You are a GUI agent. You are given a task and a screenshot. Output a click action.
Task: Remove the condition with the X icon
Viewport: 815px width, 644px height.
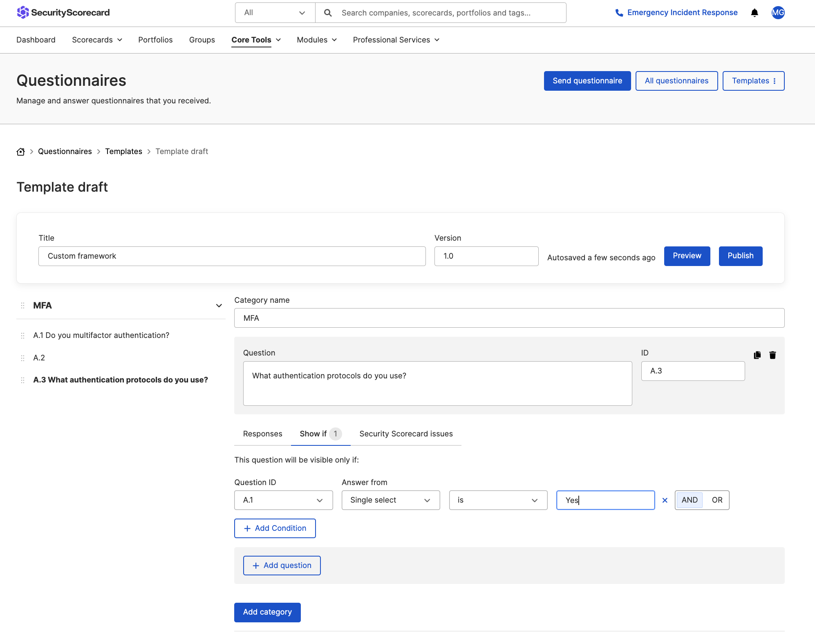(x=665, y=500)
